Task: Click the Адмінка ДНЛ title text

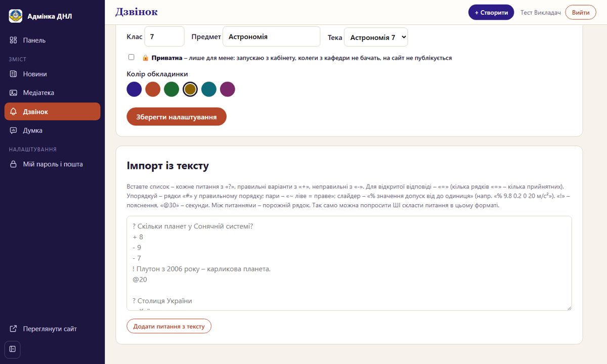Action: 50,16
